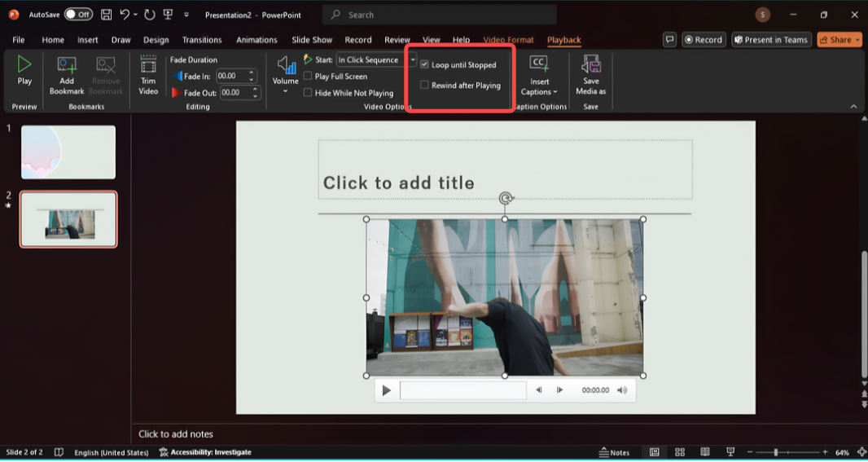Collapse the ribbon chevron
868x462 pixels.
coord(853,106)
